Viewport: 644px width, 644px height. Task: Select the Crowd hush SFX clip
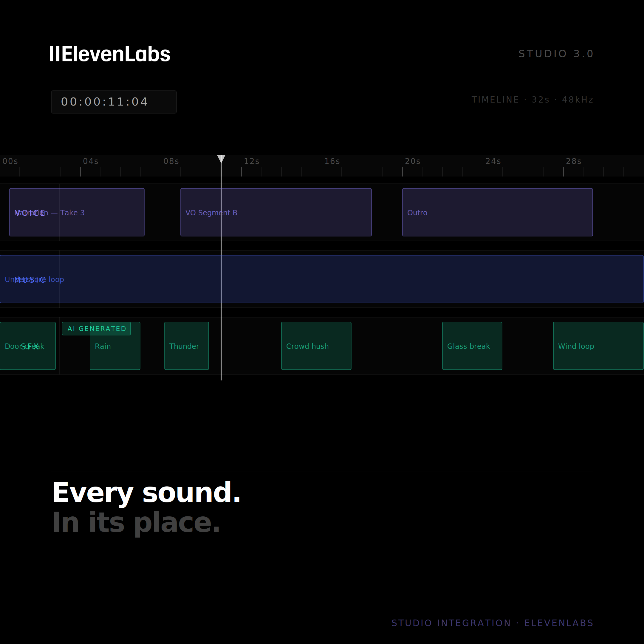point(316,346)
